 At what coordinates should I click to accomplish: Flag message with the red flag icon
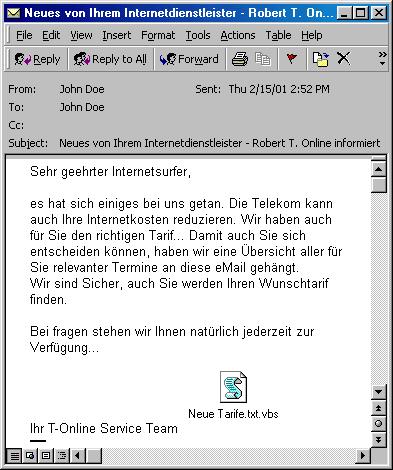tap(292, 59)
